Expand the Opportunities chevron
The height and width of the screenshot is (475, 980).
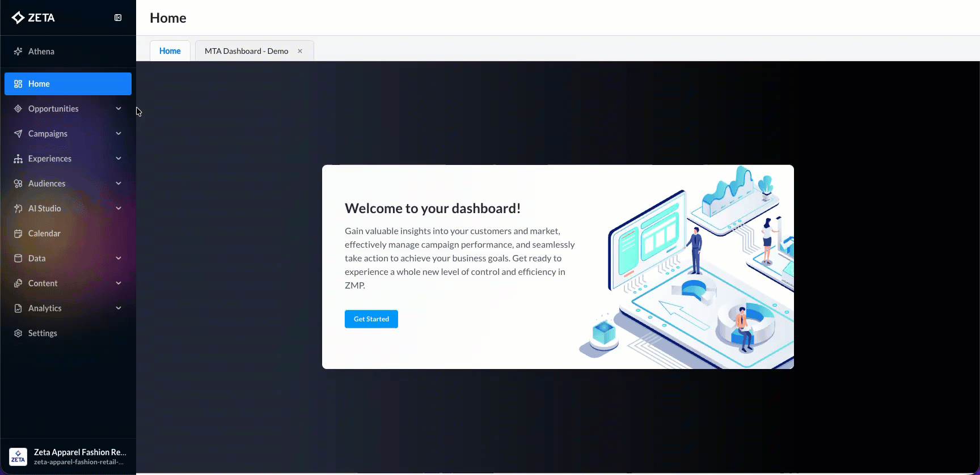tap(119, 109)
